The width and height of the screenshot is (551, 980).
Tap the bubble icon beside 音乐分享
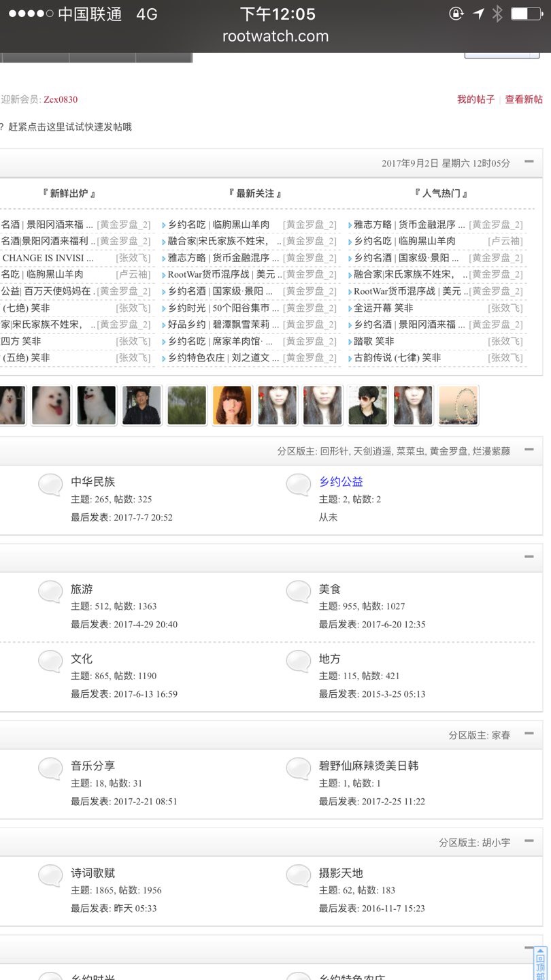[50, 768]
